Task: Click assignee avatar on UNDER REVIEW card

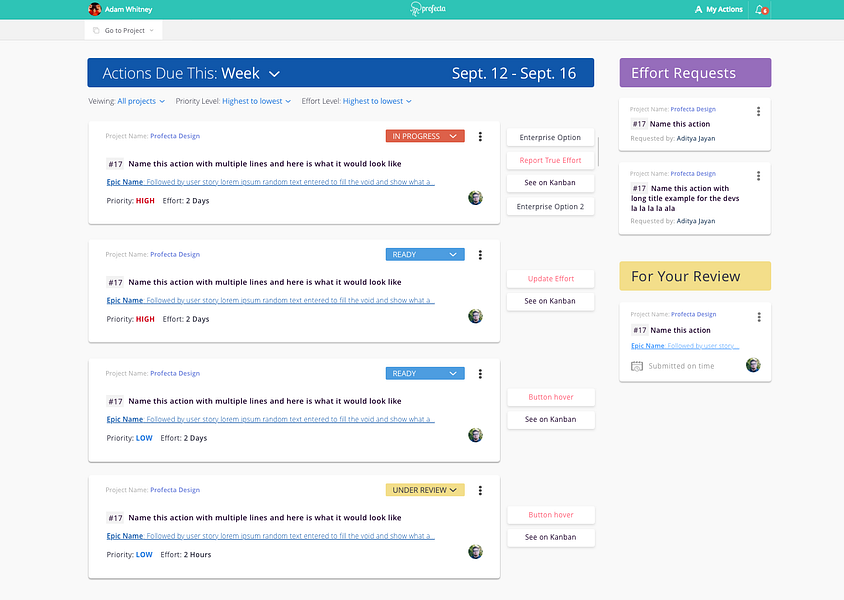Action: (475, 552)
